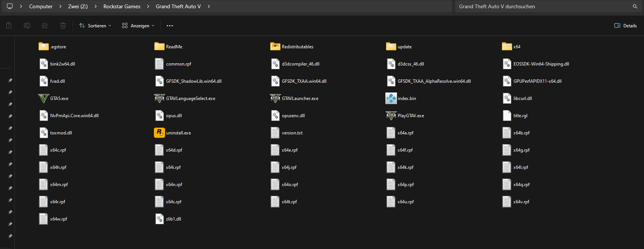Click the x64 folder icon
644x249 pixels.
507,47
